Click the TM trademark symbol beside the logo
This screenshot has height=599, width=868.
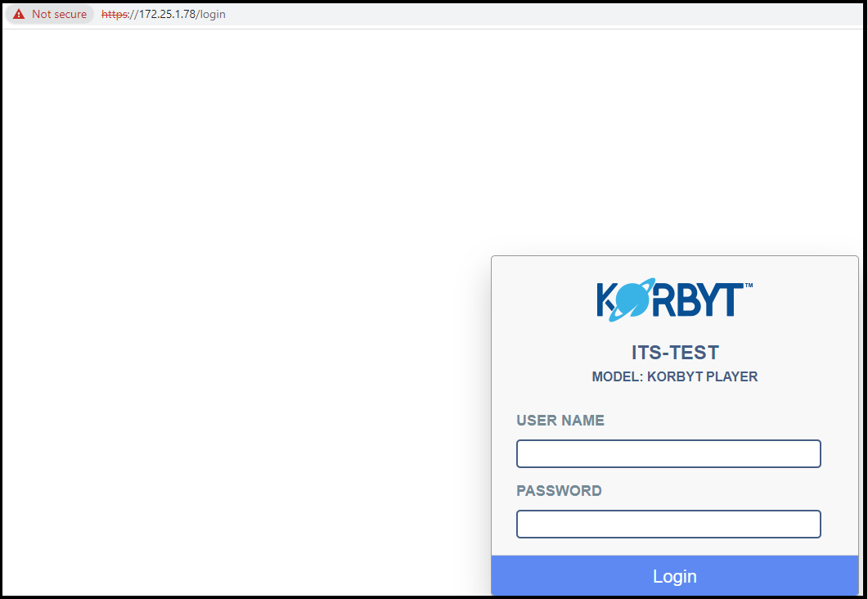[749, 286]
